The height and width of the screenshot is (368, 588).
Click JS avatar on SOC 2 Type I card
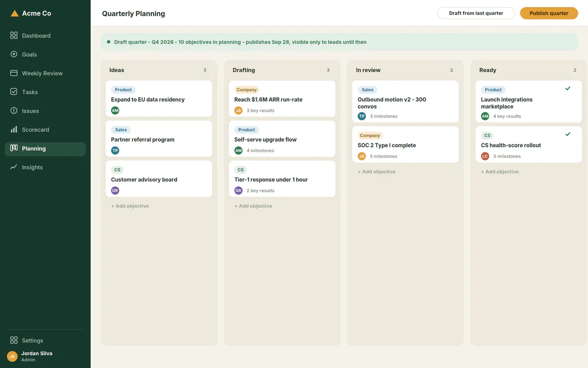[362, 156]
